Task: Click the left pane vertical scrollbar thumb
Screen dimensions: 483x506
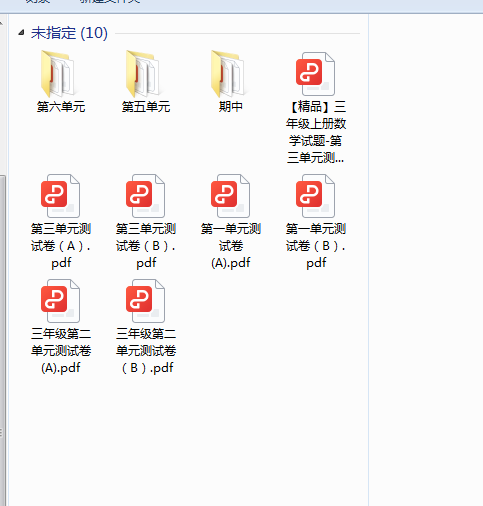Action: pyautogui.click(x=2, y=340)
